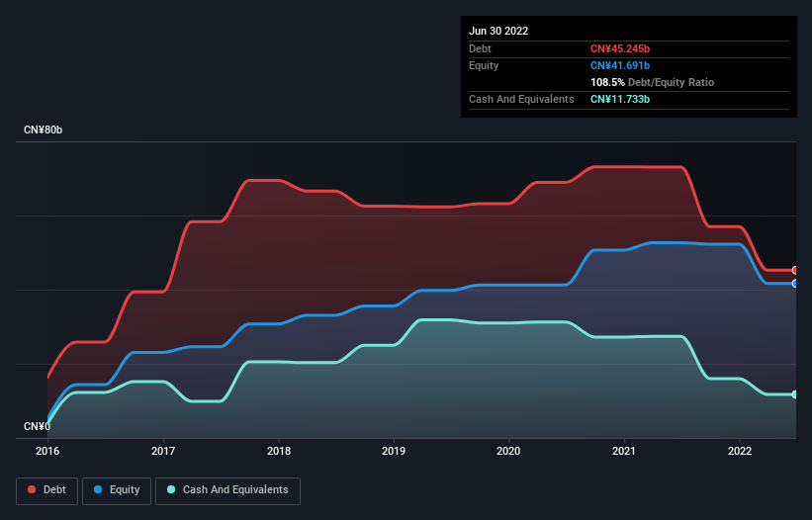This screenshot has height=520, width=812.
Task: Toggle the Equity legend button
Action: click(x=117, y=490)
